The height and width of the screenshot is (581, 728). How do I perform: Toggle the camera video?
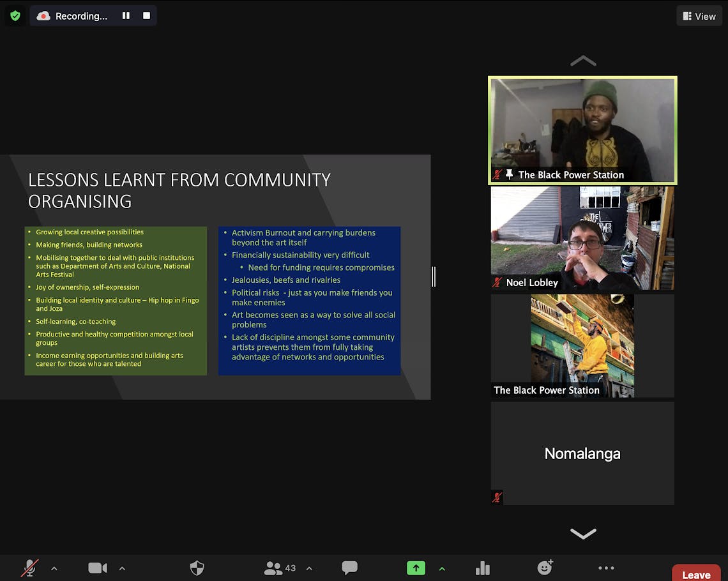pyautogui.click(x=97, y=568)
